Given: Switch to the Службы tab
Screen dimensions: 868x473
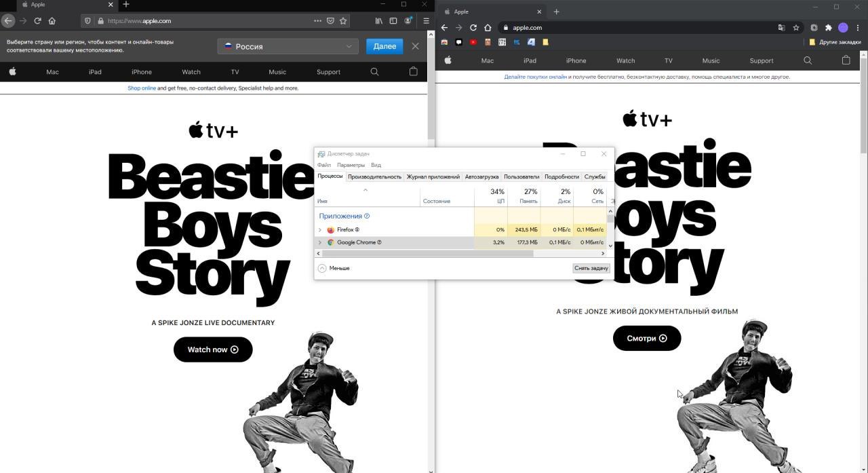Looking at the screenshot, I should point(595,176).
